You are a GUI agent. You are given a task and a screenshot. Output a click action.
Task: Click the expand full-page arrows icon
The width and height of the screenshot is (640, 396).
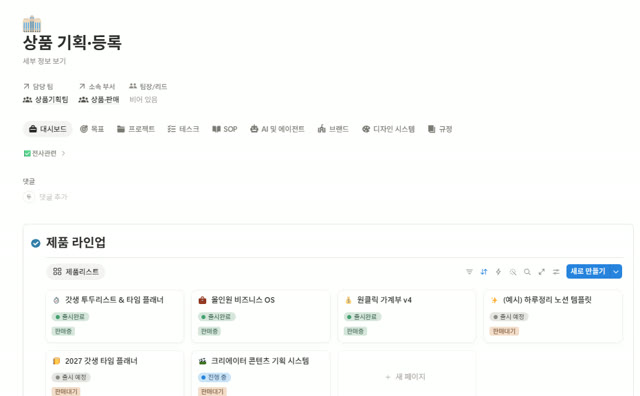(x=542, y=272)
